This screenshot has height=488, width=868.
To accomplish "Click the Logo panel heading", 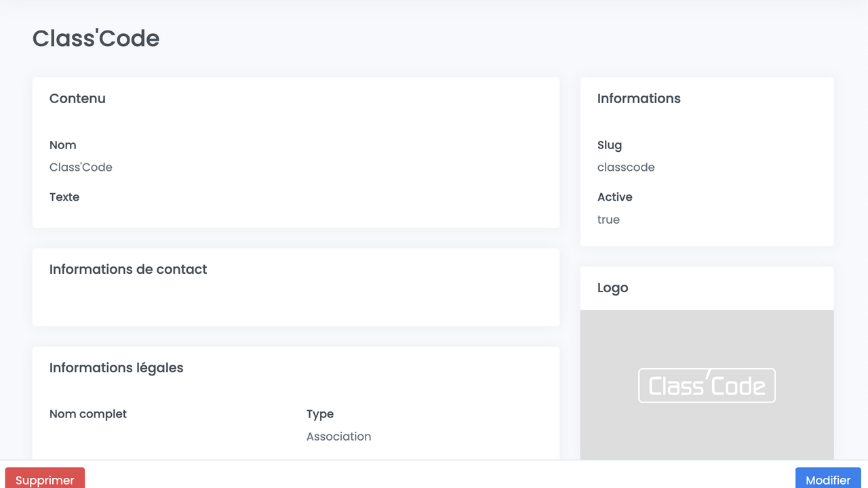I will point(612,287).
